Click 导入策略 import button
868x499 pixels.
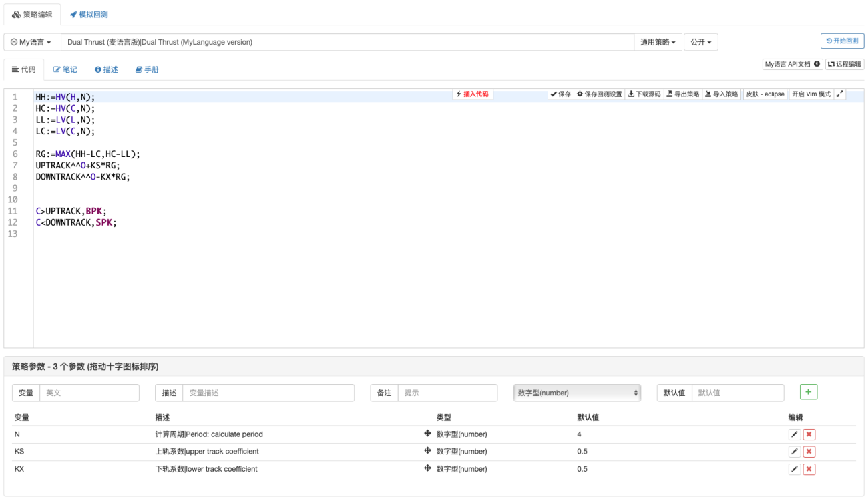click(x=722, y=94)
